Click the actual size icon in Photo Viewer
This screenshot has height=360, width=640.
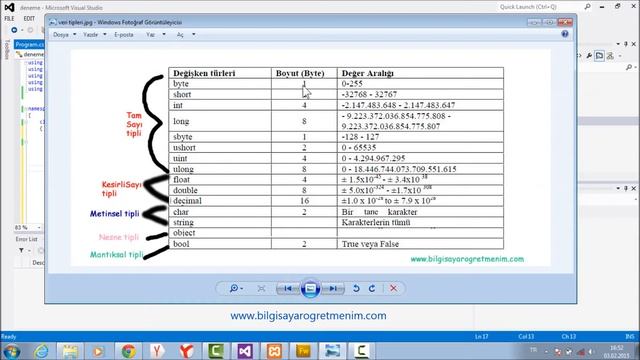tap(262, 289)
